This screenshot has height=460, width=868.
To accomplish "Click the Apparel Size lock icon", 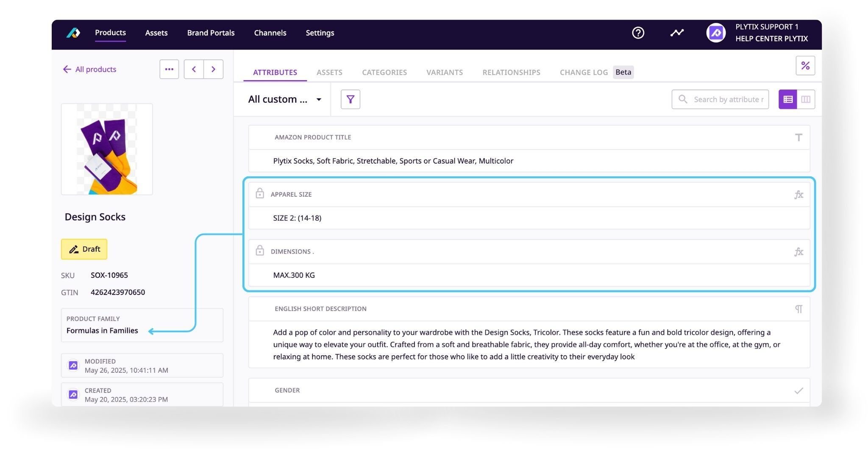I will click(260, 194).
